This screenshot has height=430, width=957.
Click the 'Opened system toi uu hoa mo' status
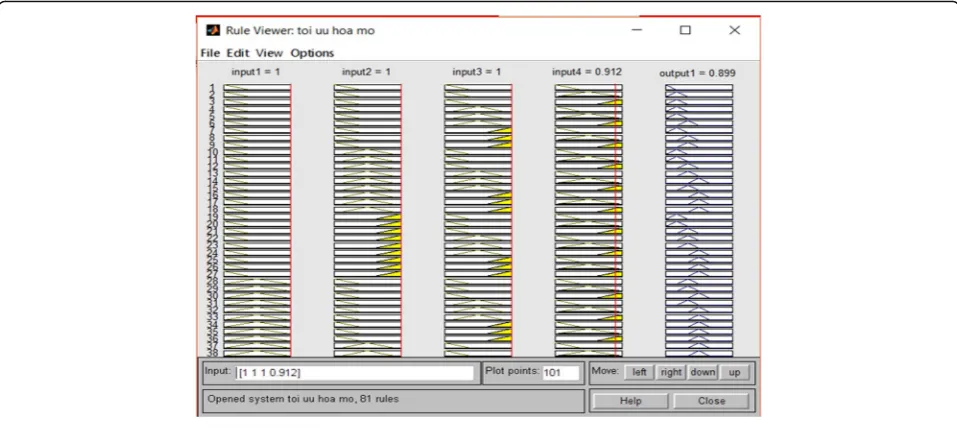pos(303,400)
